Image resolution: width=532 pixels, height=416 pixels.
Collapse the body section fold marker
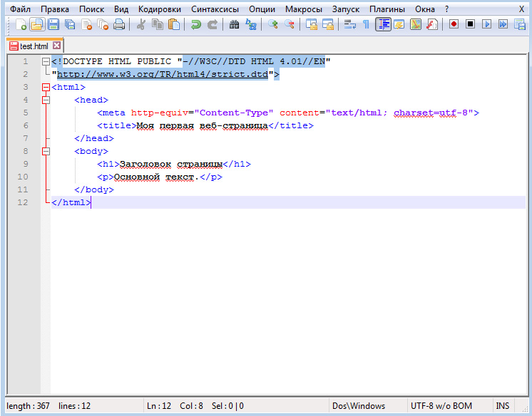pyautogui.click(x=46, y=151)
